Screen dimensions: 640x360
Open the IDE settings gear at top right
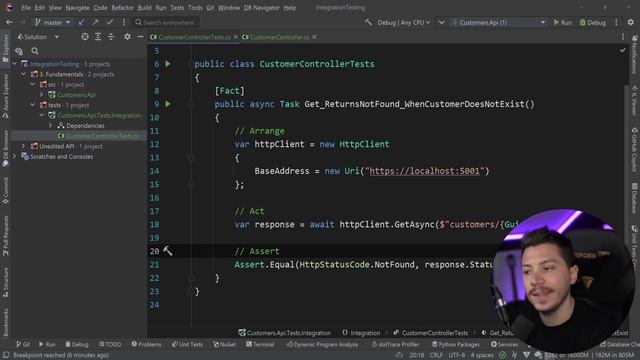[x=631, y=22]
